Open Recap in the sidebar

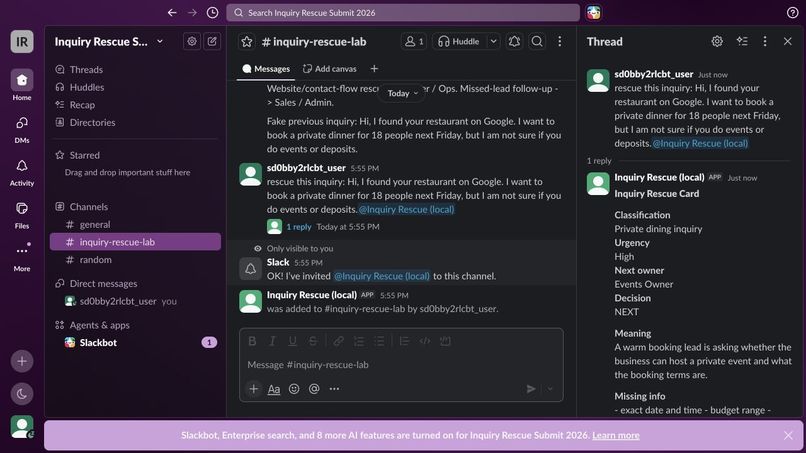coord(136,104)
